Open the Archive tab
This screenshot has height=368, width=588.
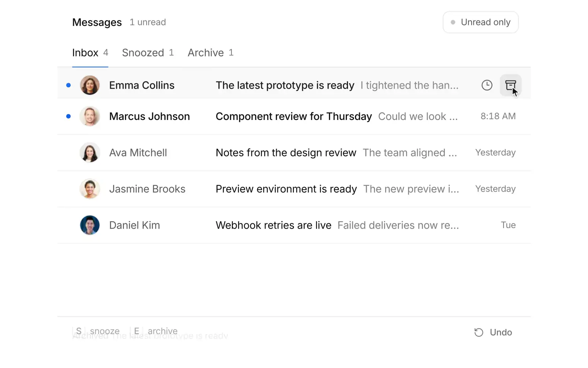point(211,53)
